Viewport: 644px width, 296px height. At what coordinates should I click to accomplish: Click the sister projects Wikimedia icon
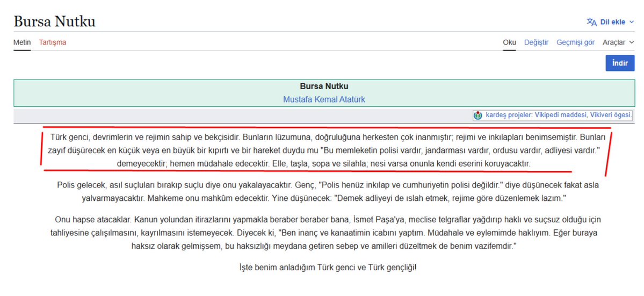(478, 115)
